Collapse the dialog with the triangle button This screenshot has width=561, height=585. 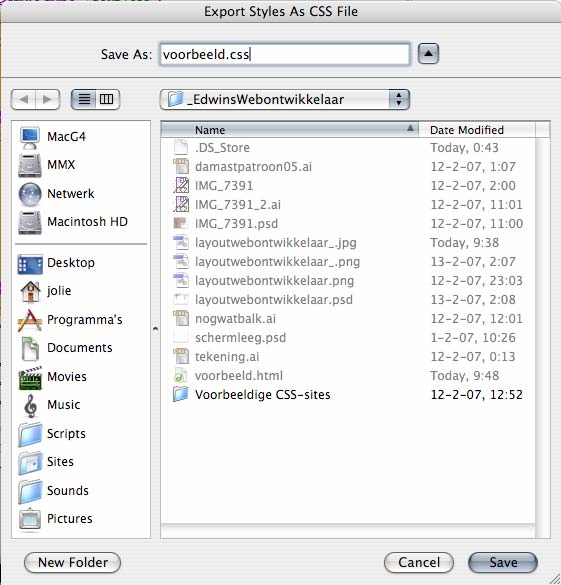[x=428, y=54]
